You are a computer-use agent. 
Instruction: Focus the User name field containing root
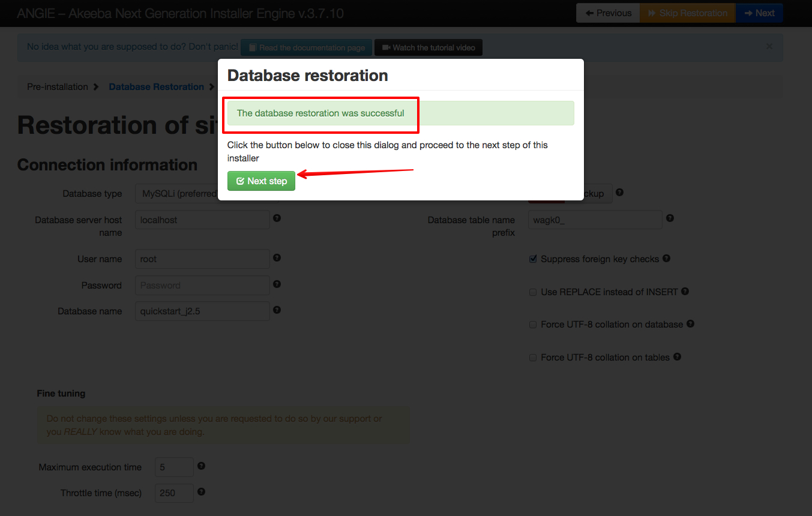pyautogui.click(x=202, y=259)
